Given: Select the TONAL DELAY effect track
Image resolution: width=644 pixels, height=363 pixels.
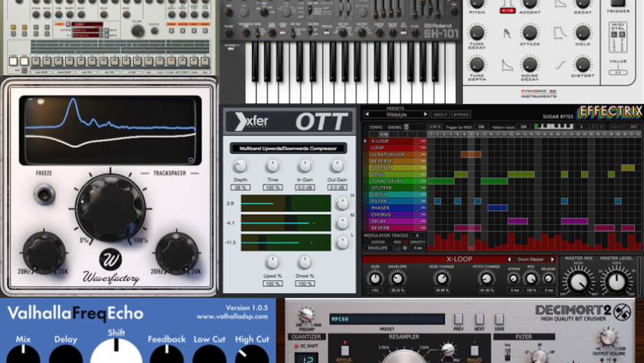Looking at the screenshot, I should pyautogui.click(x=392, y=181).
